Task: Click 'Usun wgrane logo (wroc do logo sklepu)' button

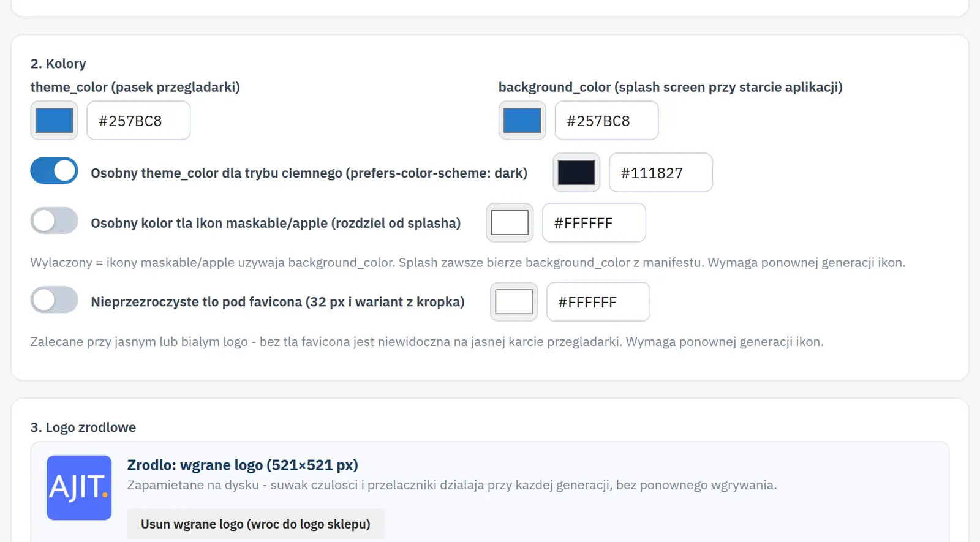Action: 255,524
